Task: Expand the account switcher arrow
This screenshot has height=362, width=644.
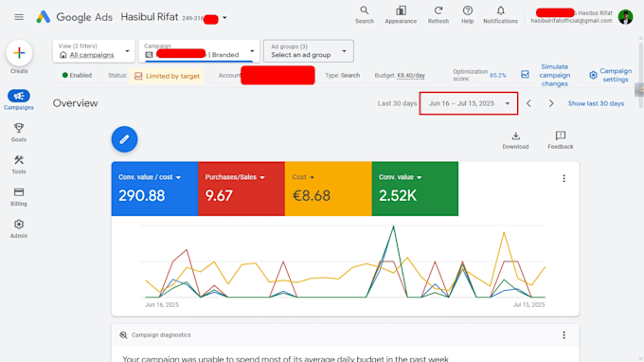Action: 224,18
